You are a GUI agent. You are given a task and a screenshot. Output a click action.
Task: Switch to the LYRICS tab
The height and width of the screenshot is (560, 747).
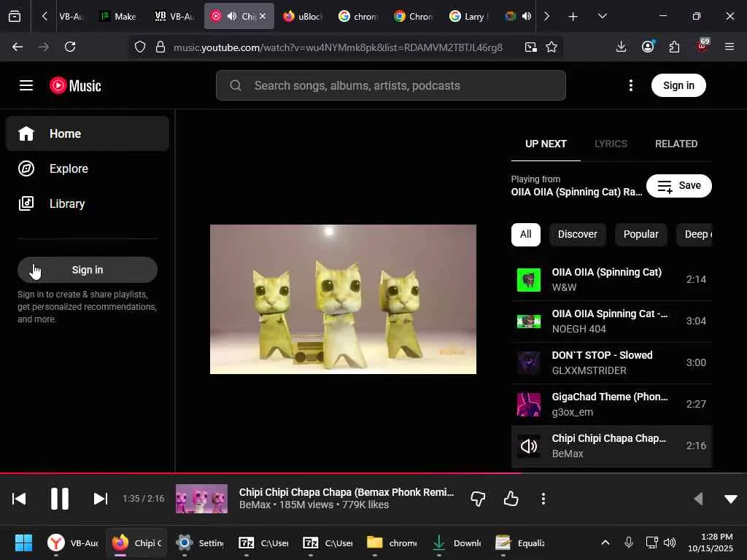[611, 144]
